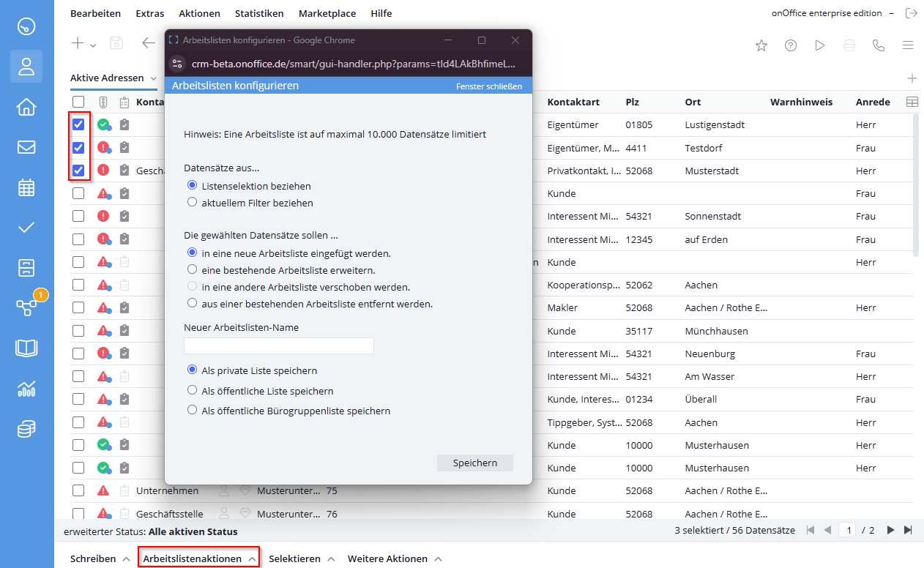Expand the 'Weitere Aktionen' menu
This screenshot has height=568, width=924.
395,558
